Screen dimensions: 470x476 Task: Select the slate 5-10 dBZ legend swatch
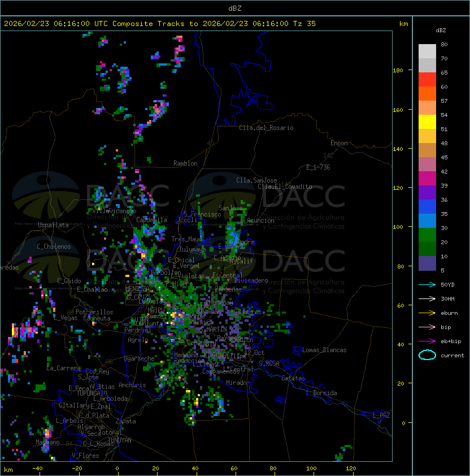pos(427,263)
